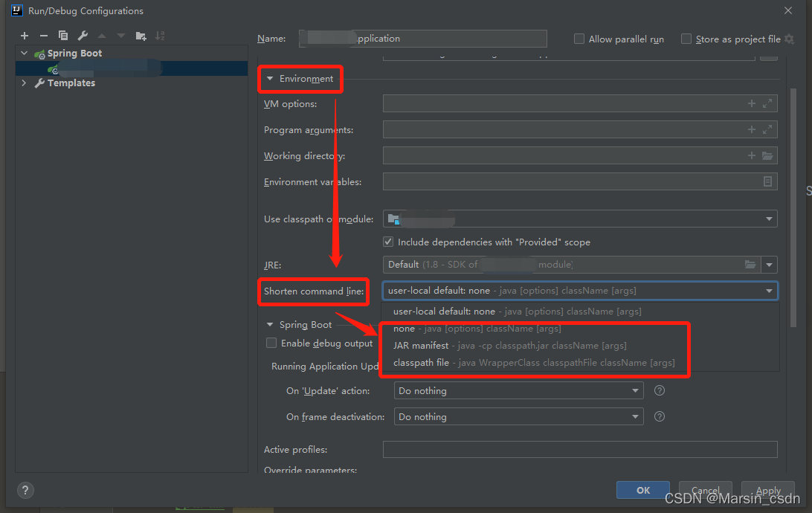812x513 pixels.
Task: Sort configurations alphabetically
Action: click(160, 36)
